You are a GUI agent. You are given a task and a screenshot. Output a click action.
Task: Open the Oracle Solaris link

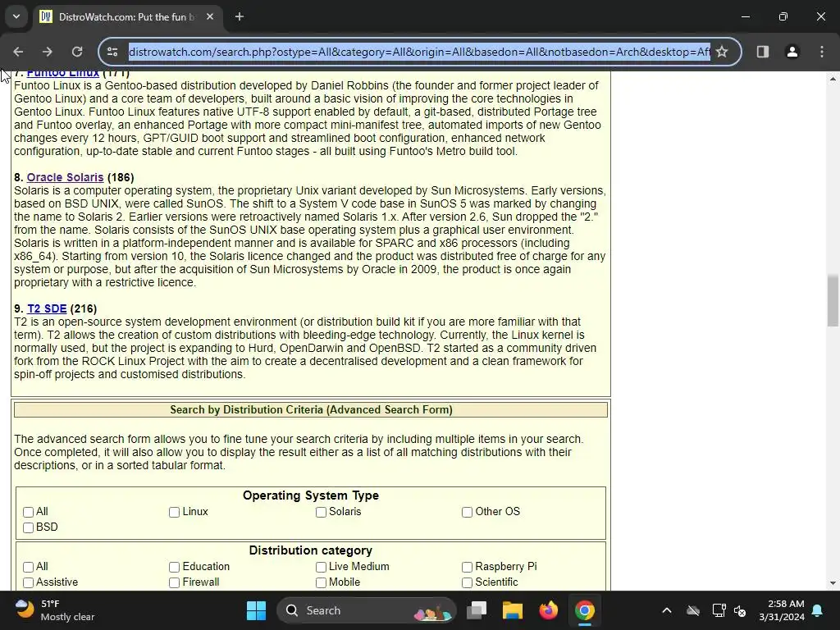pyautogui.click(x=65, y=177)
